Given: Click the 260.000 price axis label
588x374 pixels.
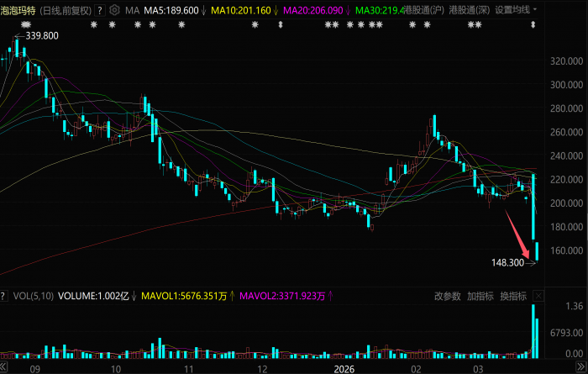Looking at the screenshot, I should coord(566,132).
